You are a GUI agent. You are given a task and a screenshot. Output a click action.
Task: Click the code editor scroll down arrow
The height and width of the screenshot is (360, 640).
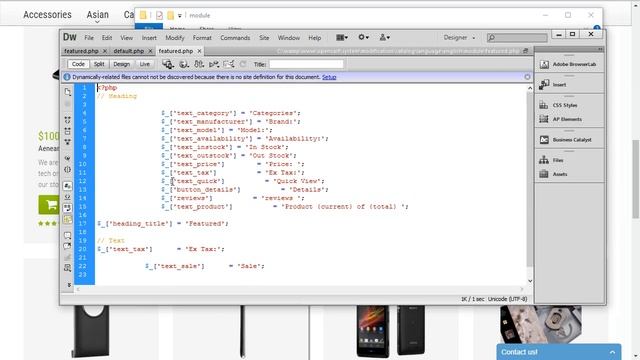coord(530,281)
